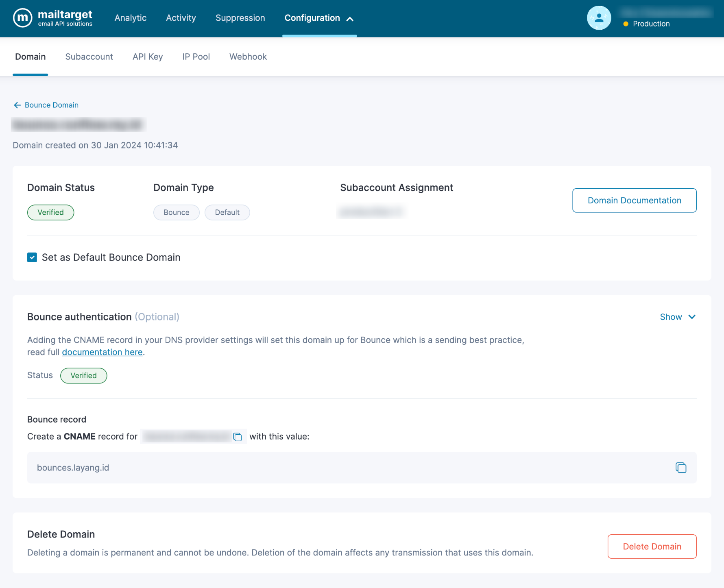Uncheck Set as Default Bounce Domain
724x588 pixels.
coord(32,257)
